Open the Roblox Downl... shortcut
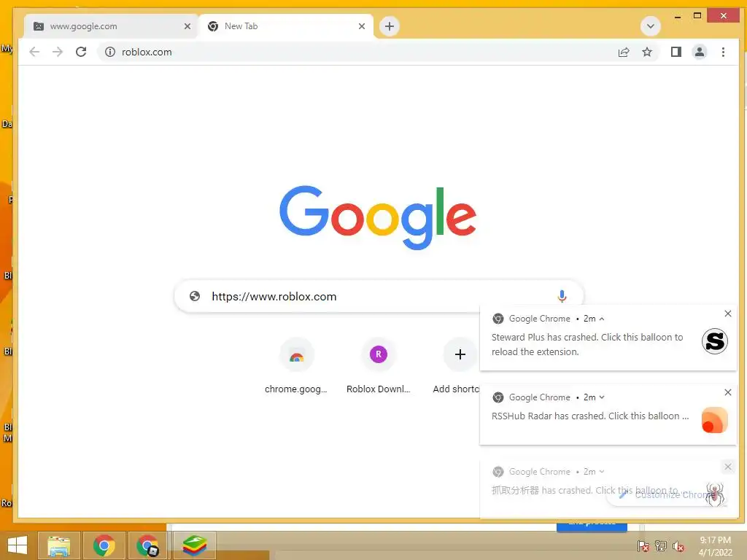747x560 pixels. click(x=379, y=366)
